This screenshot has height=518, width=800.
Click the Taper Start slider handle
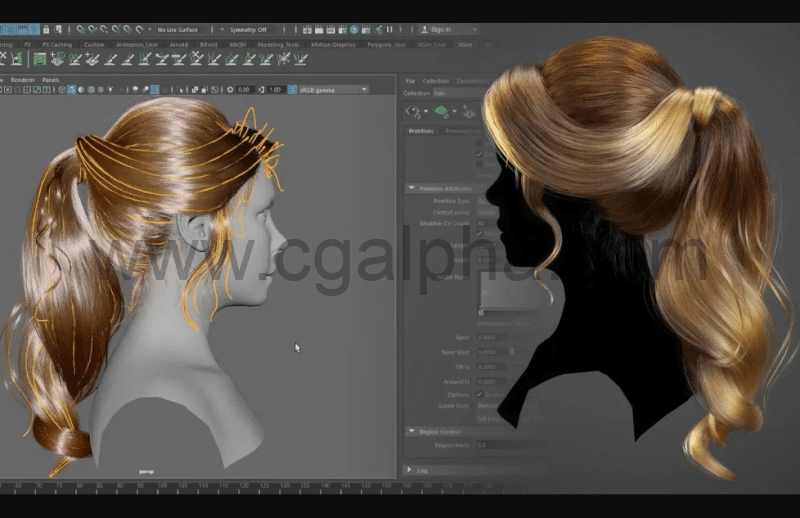[512, 352]
